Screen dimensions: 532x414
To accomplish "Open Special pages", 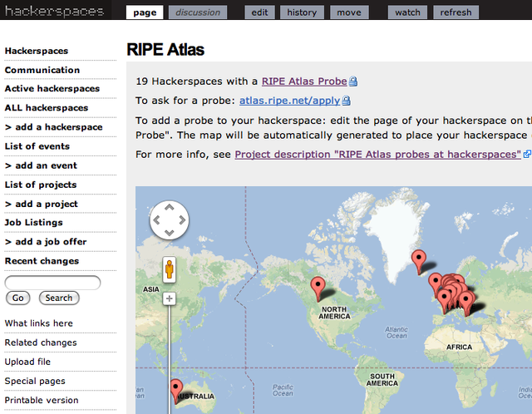I will (35, 382).
